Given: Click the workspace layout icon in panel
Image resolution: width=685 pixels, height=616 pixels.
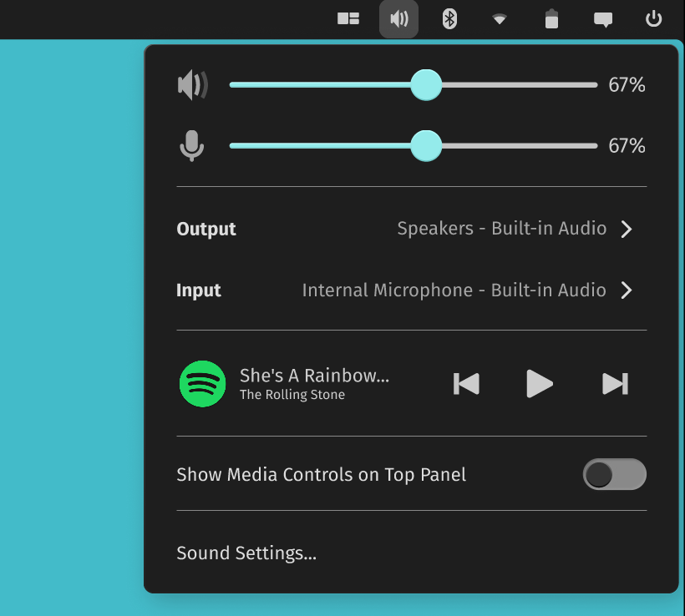Looking at the screenshot, I should tap(348, 18).
